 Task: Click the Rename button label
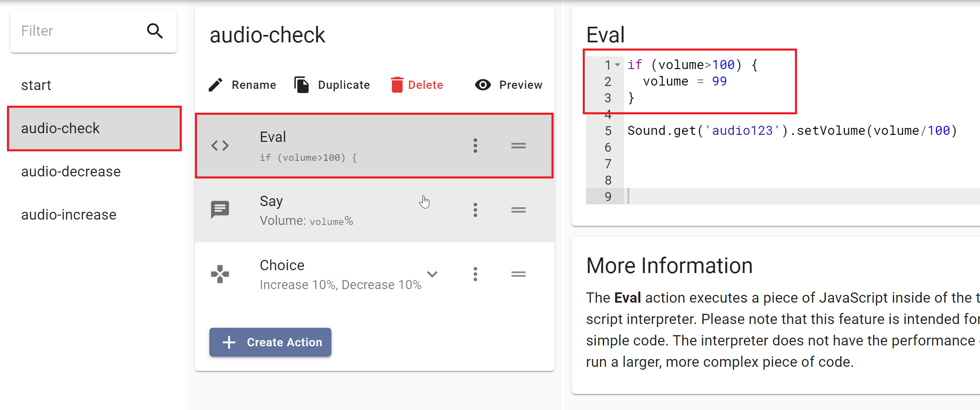pos(254,85)
